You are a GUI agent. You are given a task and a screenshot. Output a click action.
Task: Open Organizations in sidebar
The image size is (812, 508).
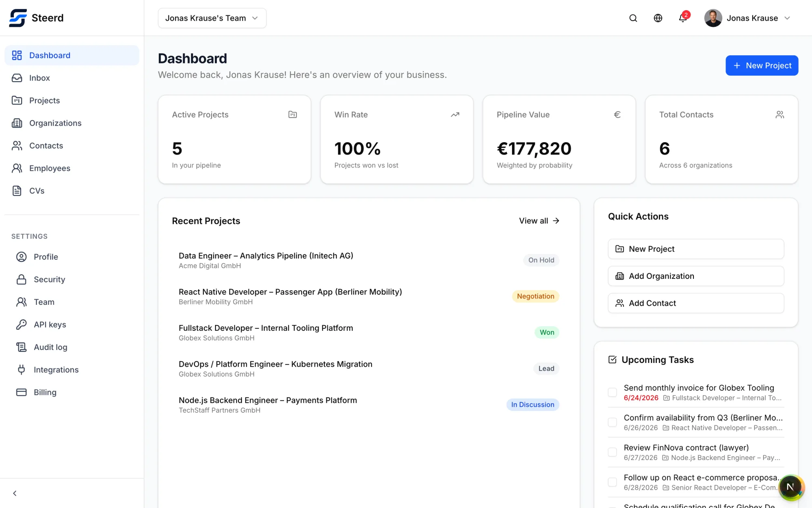72,123
